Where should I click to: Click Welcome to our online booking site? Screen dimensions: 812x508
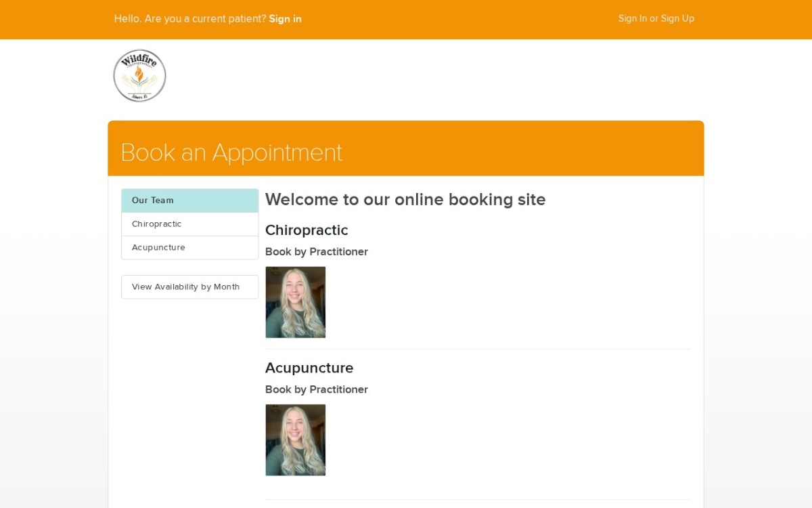click(405, 199)
